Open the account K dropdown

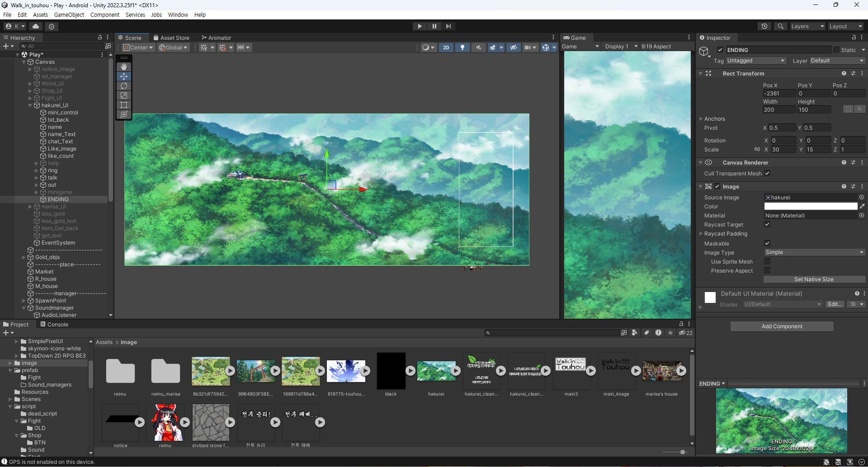click(15, 26)
